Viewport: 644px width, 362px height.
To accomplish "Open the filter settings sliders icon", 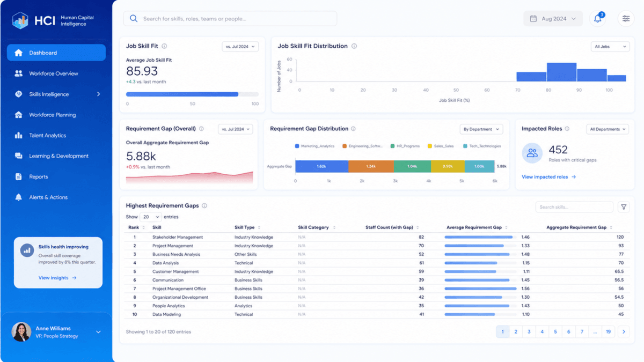I will click(626, 19).
